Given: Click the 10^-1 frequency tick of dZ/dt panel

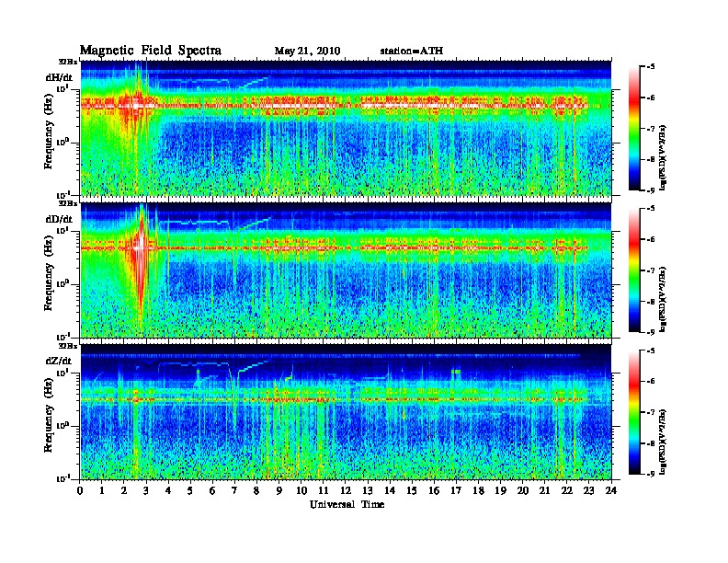Looking at the screenshot, I should point(63,478).
